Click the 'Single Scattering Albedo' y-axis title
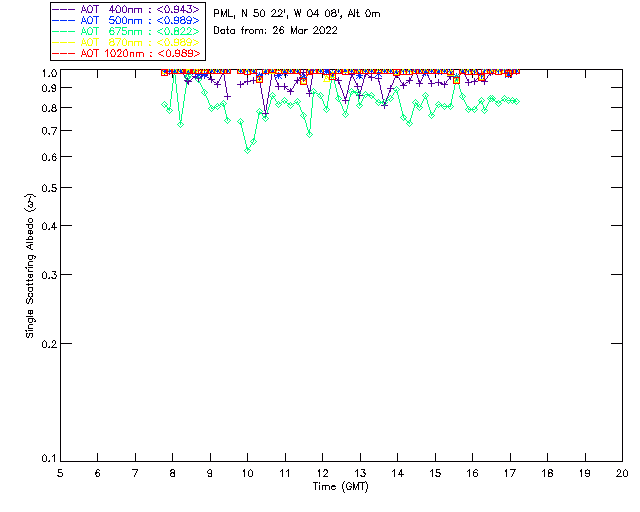 30,266
